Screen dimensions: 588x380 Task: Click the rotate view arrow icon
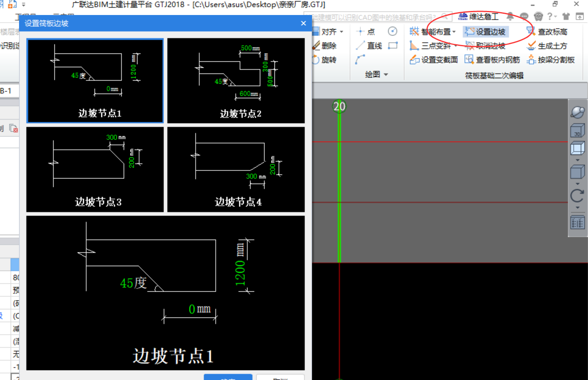577,196
